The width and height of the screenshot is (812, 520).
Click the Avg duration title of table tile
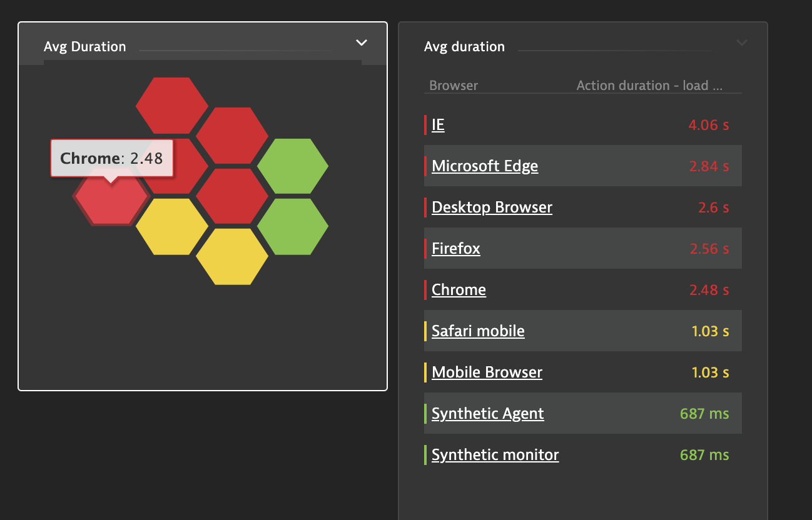click(464, 47)
